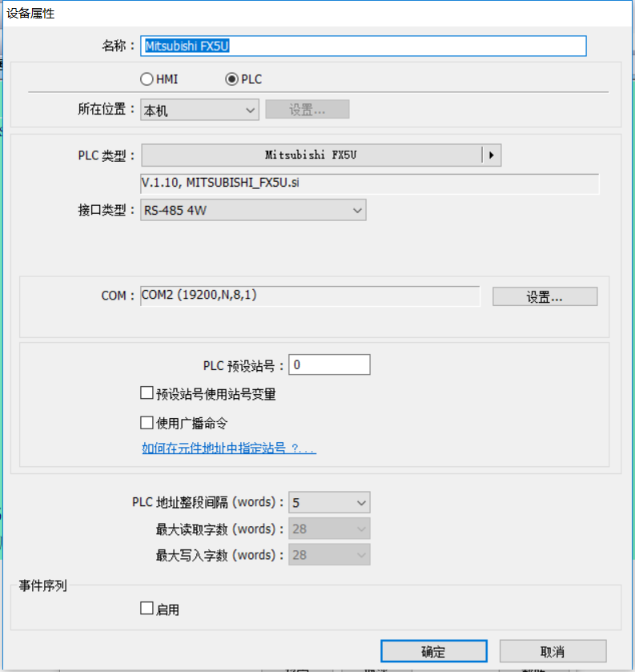Click the arrow button beside PLC type
This screenshot has height=672, width=635.
click(491, 155)
